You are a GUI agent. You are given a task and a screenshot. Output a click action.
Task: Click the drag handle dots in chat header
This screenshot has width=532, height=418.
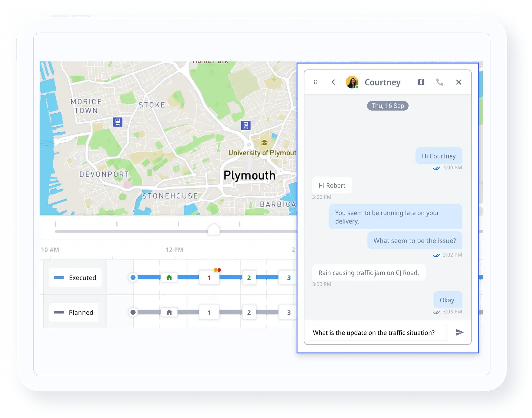coord(315,82)
